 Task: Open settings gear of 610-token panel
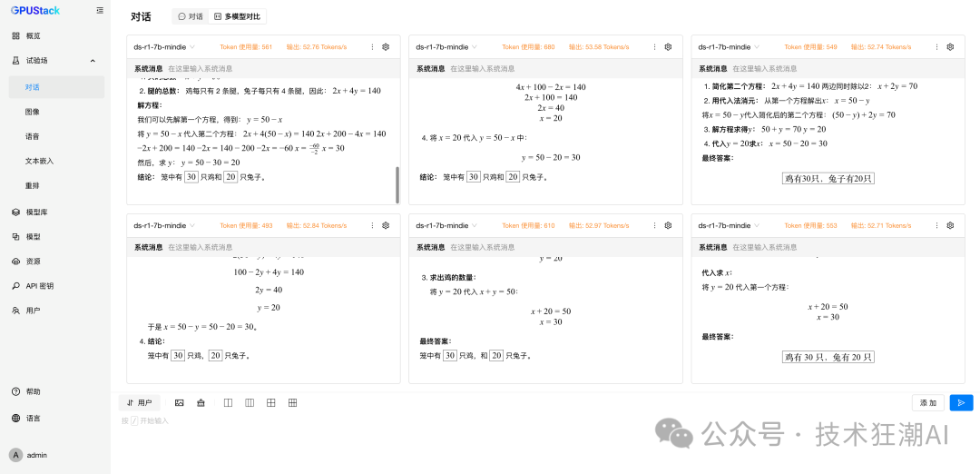tap(668, 225)
